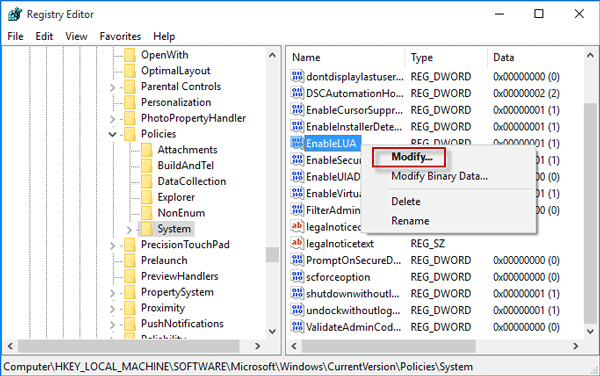Open the Edit menu
The height and width of the screenshot is (376, 600).
pyautogui.click(x=44, y=36)
